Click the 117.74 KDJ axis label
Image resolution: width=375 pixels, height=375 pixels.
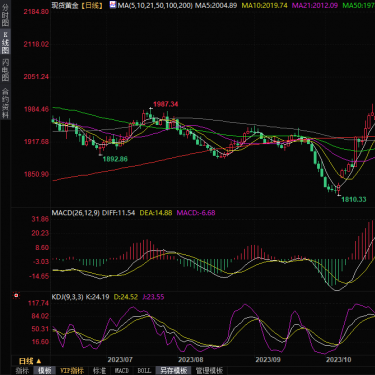click(38, 303)
